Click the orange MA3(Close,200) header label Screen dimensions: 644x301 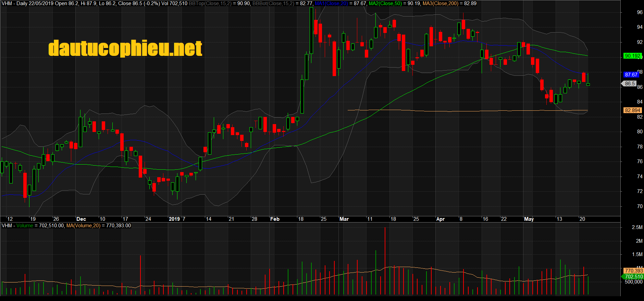pos(440,3)
